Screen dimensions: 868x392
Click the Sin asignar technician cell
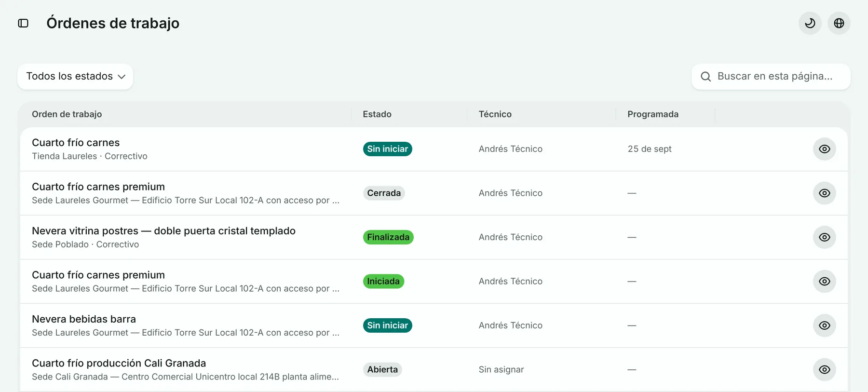(x=501, y=369)
